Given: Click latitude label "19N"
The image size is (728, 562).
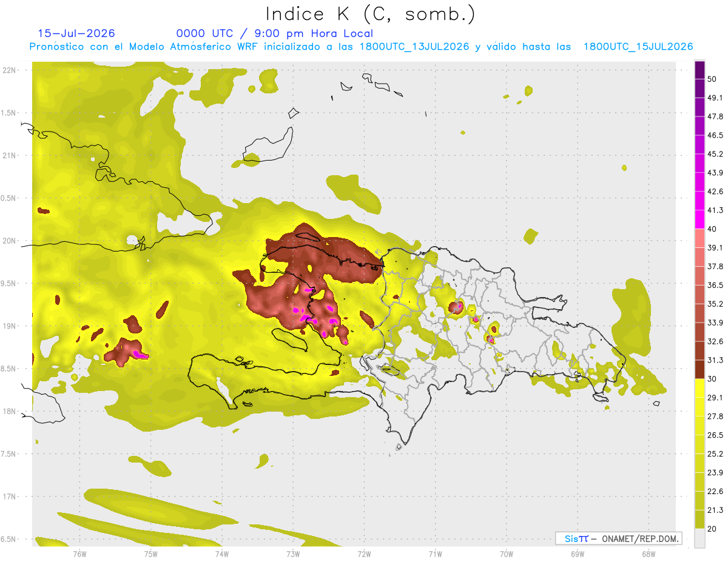Looking at the screenshot, I should 9,326.
